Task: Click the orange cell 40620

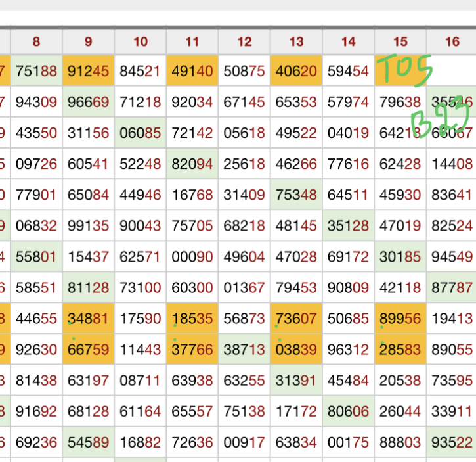Action: (296, 71)
